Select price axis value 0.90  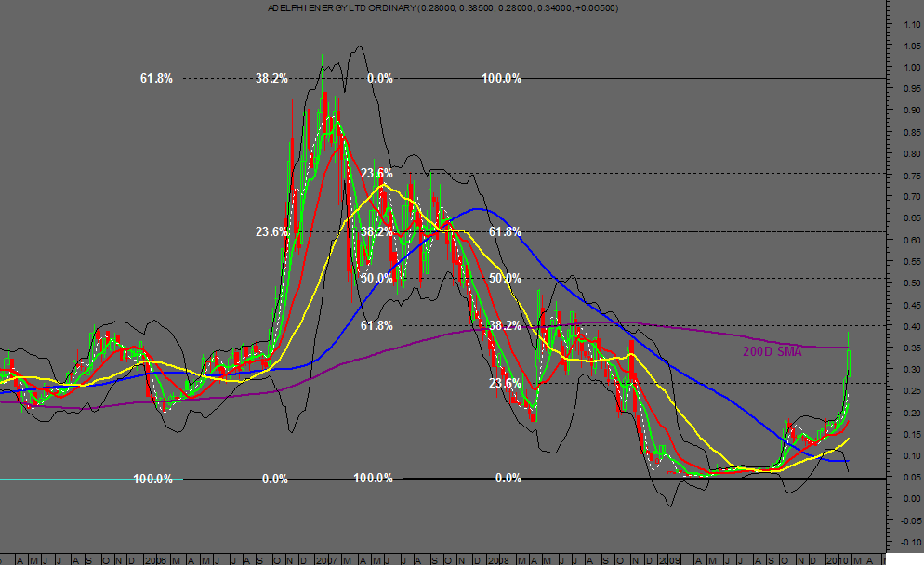click(912, 111)
